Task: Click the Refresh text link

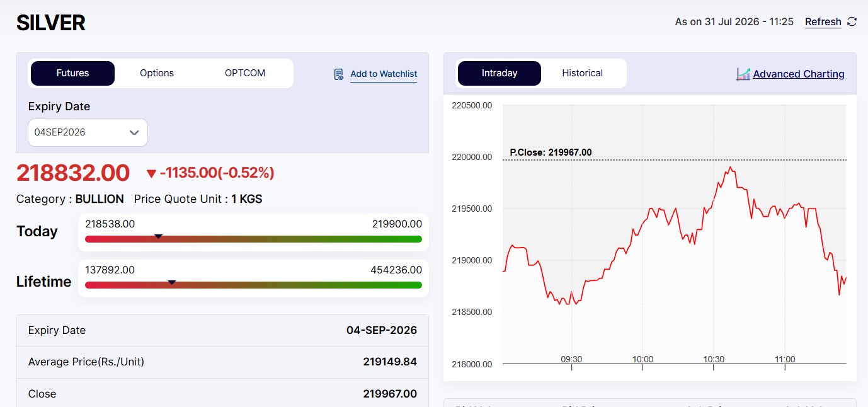Action: coord(823,22)
